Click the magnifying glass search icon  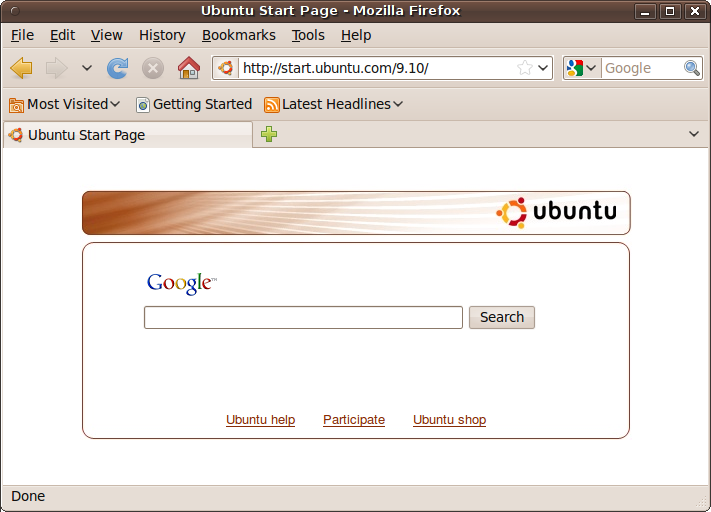click(x=692, y=68)
